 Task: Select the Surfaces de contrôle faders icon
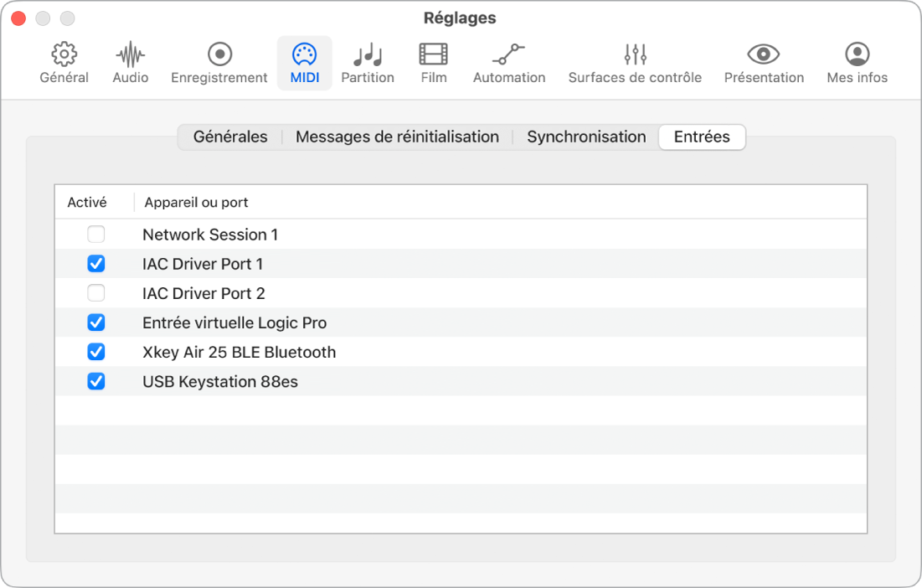[x=635, y=55]
